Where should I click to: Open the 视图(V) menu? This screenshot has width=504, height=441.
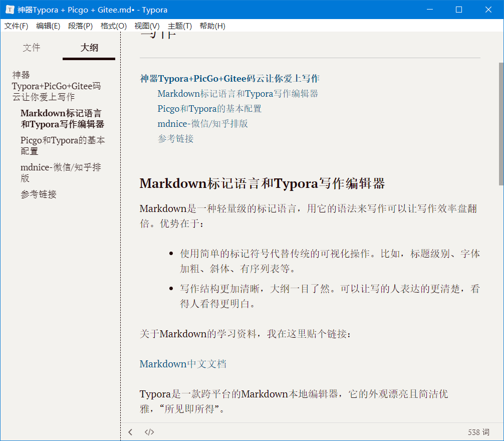[147, 26]
